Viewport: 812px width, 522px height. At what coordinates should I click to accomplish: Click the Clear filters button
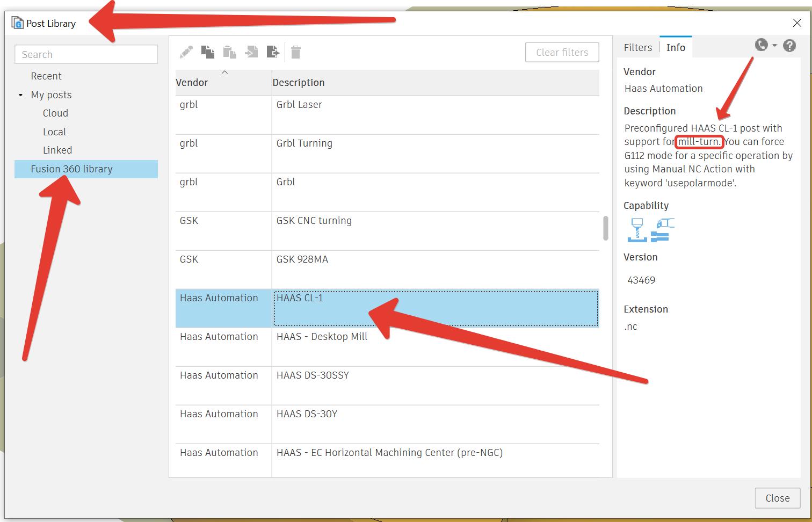click(562, 52)
